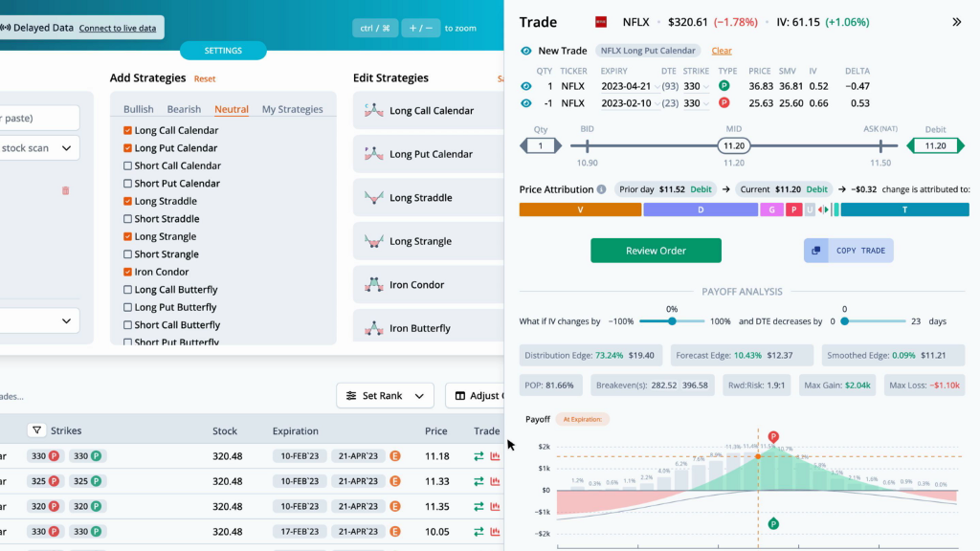980x551 pixels.
Task: Open expiry dropdown for the 2023-04-21 leg
Action: coord(630,86)
